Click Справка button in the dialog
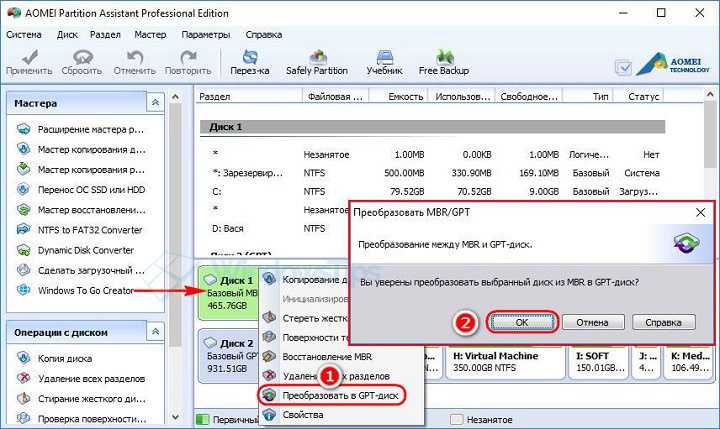The width and height of the screenshot is (720, 429). pos(663,322)
